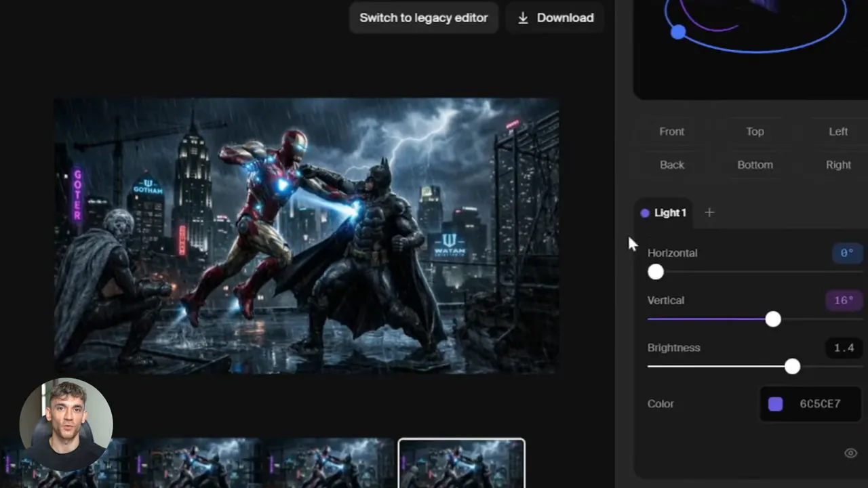Select the Bottom light preset
This screenshot has width=868, height=488.
coord(755,165)
